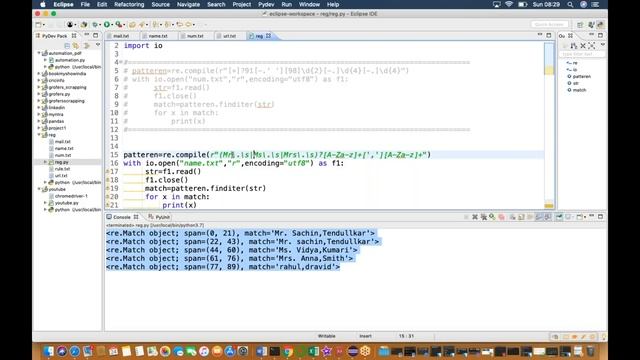Click the green Run button in toolbar
Viewport: 640px width, 360px height.
point(107,24)
